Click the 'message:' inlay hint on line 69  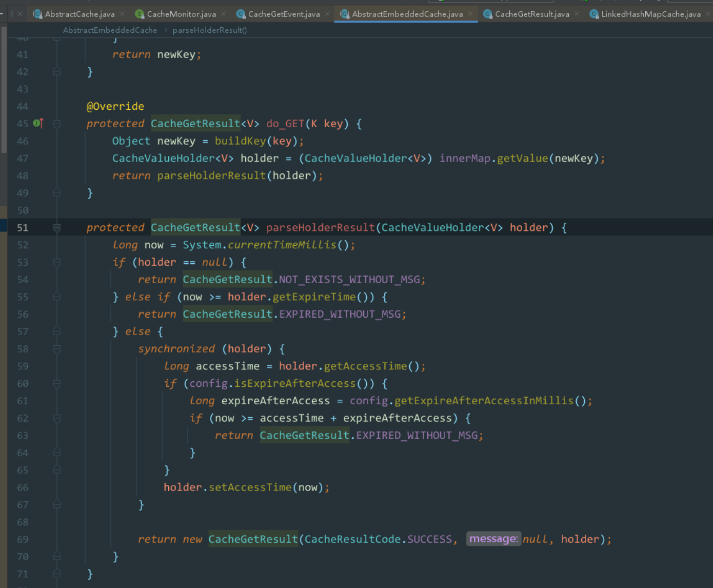(493, 539)
